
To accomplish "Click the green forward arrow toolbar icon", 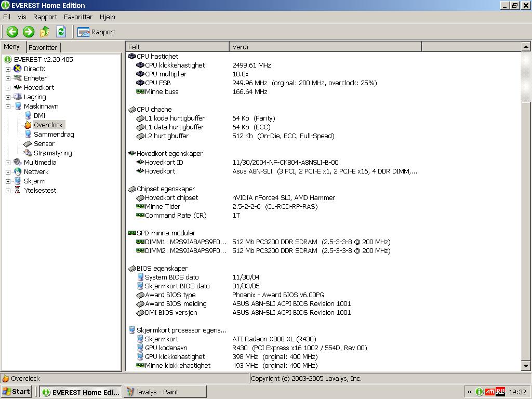I will pos(28,32).
